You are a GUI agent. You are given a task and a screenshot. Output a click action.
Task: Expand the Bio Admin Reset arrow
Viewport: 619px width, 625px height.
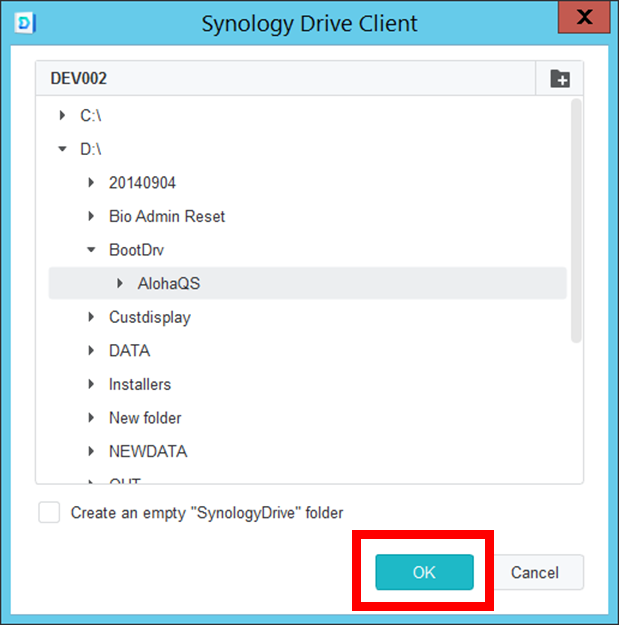pyautogui.click(x=91, y=216)
